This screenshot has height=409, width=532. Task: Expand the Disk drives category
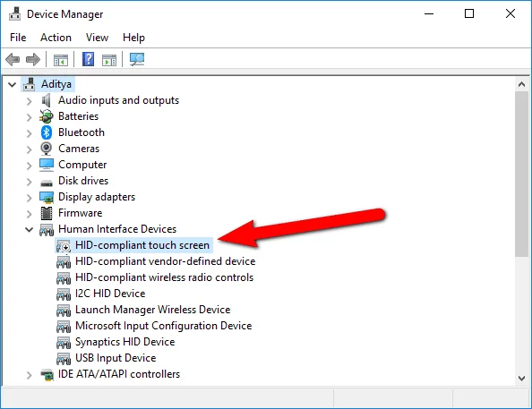(30, 182)
